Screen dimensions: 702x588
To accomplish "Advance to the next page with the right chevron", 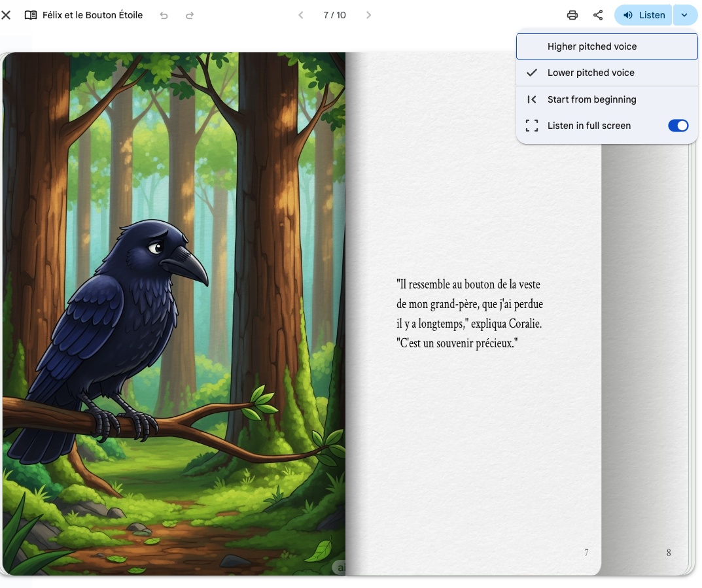I will point(368,15).
